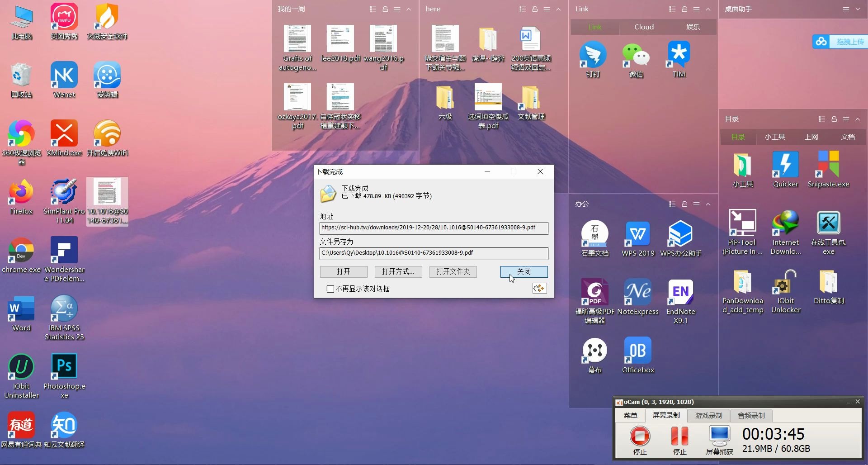Collapse the Link panel with chevron
The width and height of the screenshot is (868, 465).
pos(708,9)
